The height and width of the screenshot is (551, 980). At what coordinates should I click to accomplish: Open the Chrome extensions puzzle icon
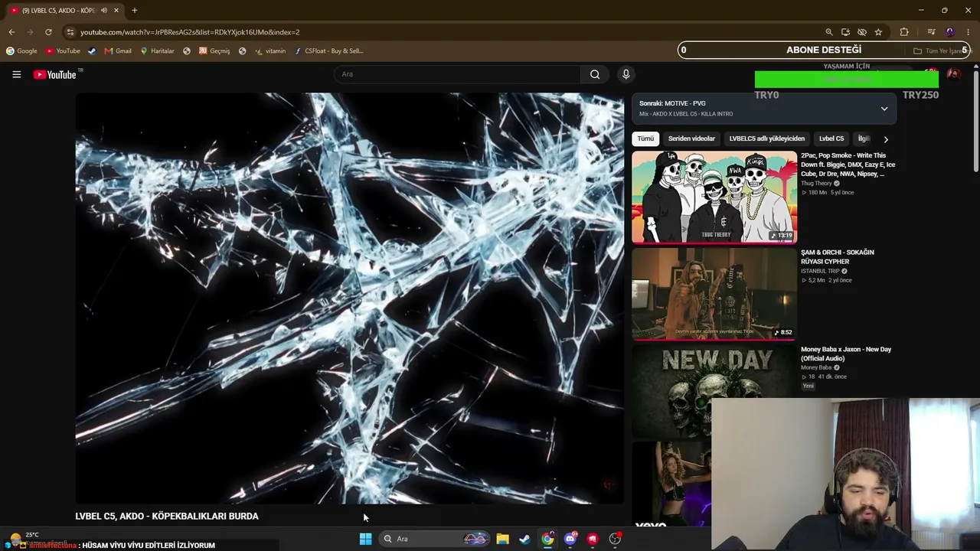904,32
